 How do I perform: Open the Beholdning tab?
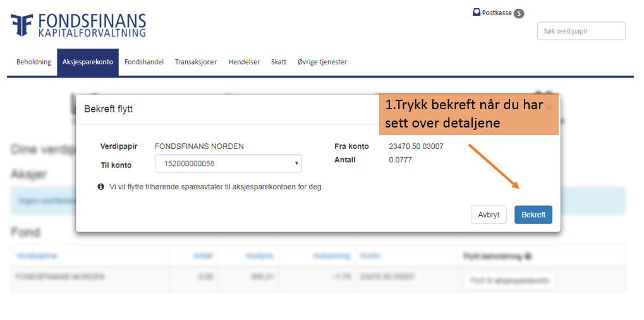point(33,62)
